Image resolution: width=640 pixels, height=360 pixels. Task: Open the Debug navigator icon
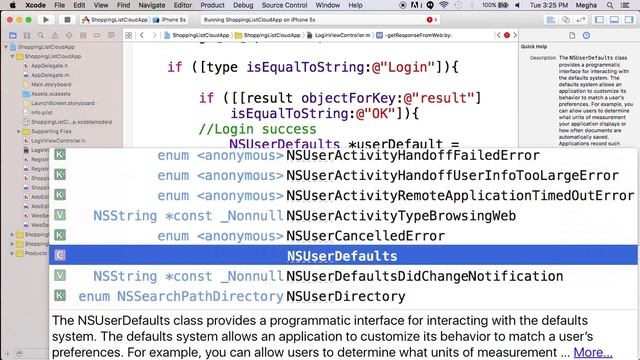point(83,36)
